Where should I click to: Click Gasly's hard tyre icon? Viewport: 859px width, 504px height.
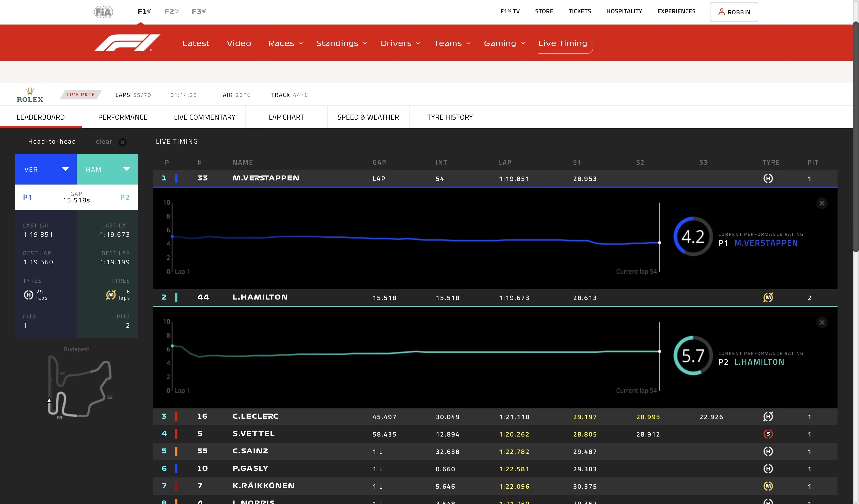coord(768,468)
